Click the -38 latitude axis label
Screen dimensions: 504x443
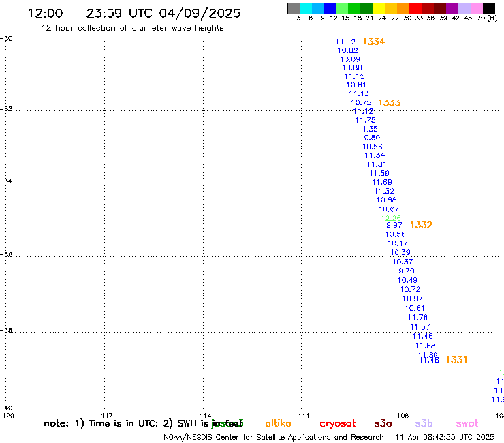pos(6,331)
